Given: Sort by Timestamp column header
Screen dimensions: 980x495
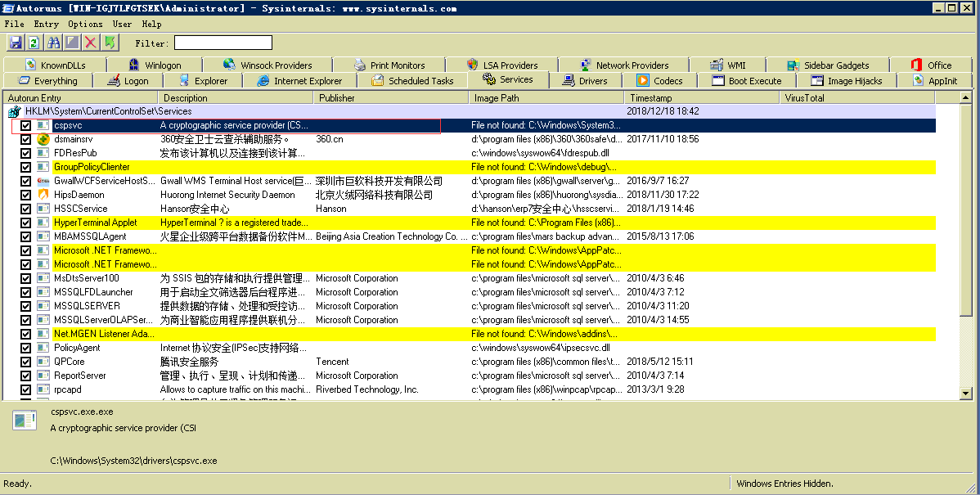Looking at the screenshot, I should pos(702,97).
